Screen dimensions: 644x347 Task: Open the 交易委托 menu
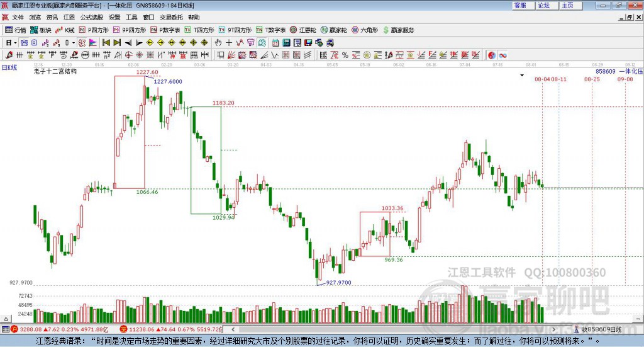(x=171, y=17)
